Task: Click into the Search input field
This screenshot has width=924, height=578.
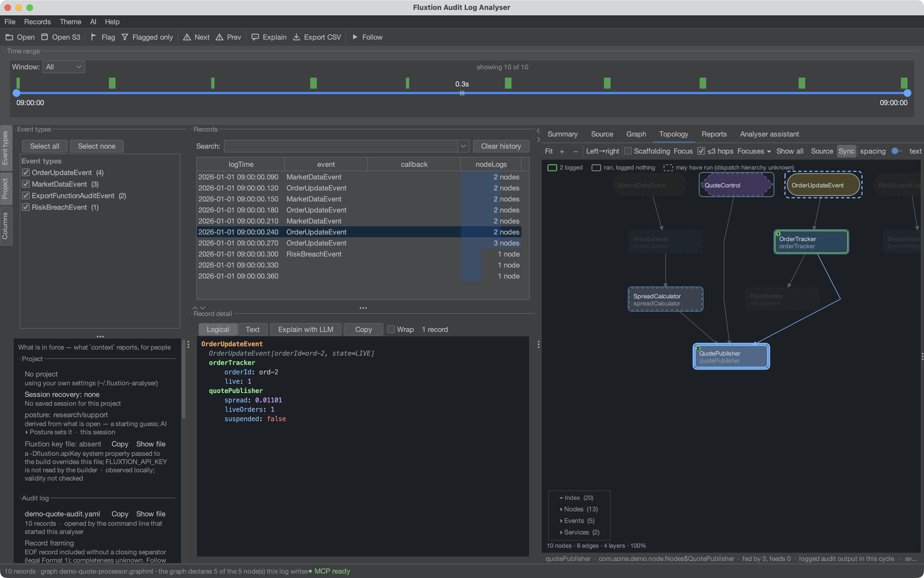Action: [340, 146]
